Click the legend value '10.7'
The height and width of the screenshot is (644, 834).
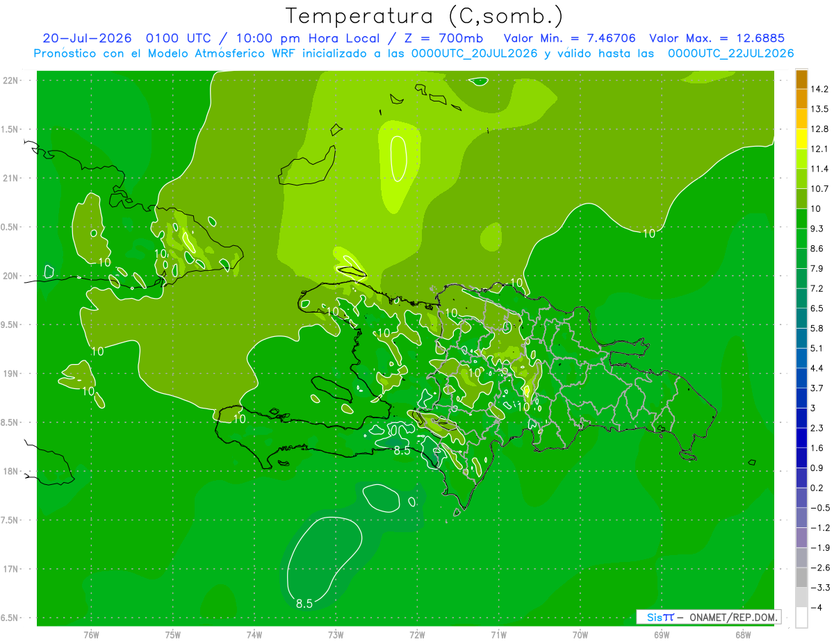pyautogui.click(x=819, y=189)
